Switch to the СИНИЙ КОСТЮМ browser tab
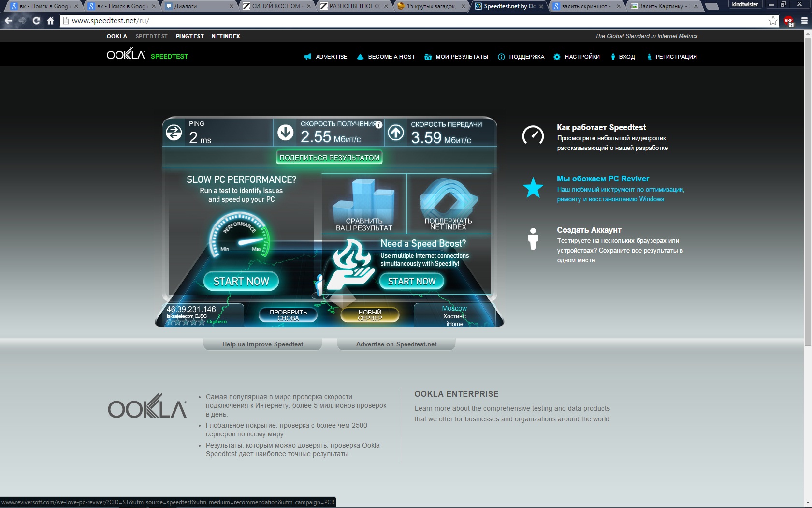Viewport: 812px width, 508px height. coord(275,6)
